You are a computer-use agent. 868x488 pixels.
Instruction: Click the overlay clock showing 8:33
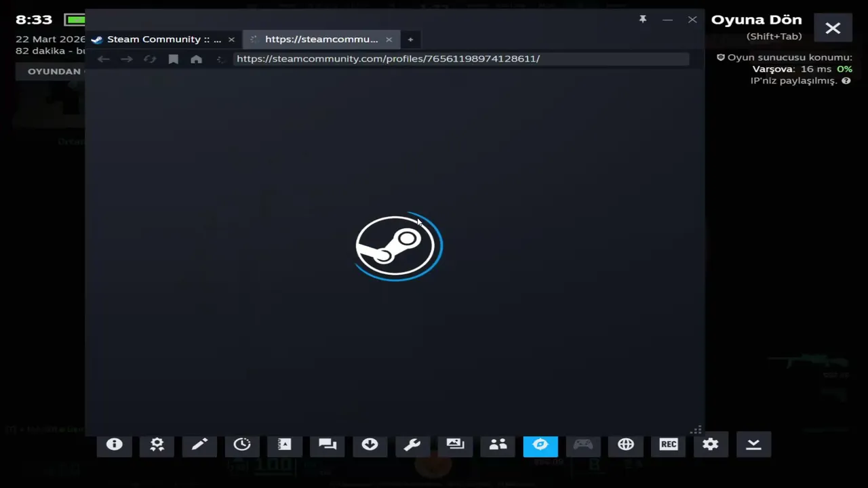click(x=34, y=20)
